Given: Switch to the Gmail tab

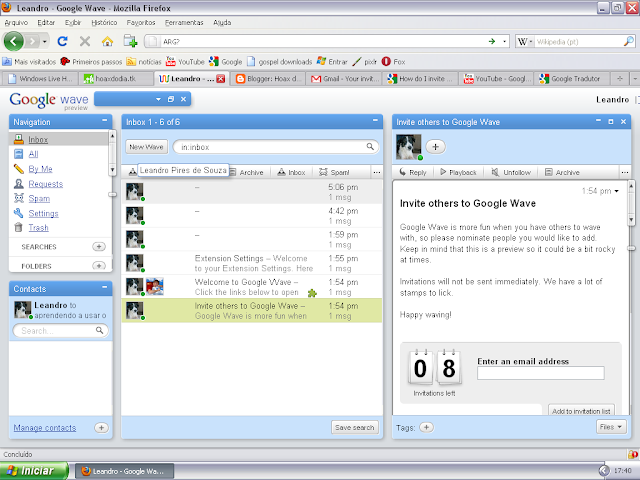Looking at the screenshot, I should (x=345, y=78).
